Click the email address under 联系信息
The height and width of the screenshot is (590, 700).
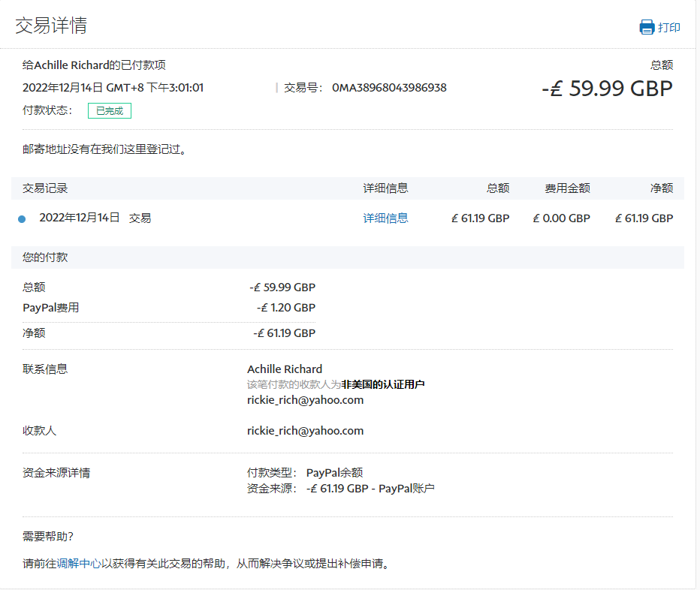click(305, 400)
